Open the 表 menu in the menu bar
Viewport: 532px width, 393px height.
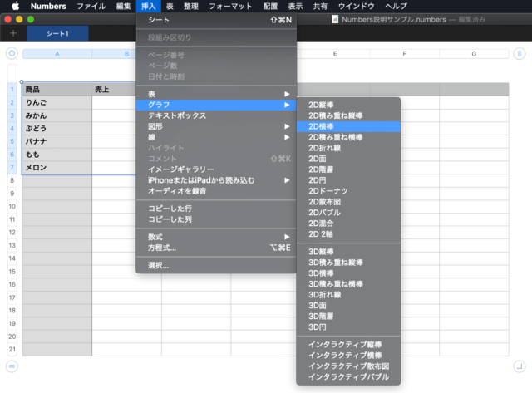170,6
